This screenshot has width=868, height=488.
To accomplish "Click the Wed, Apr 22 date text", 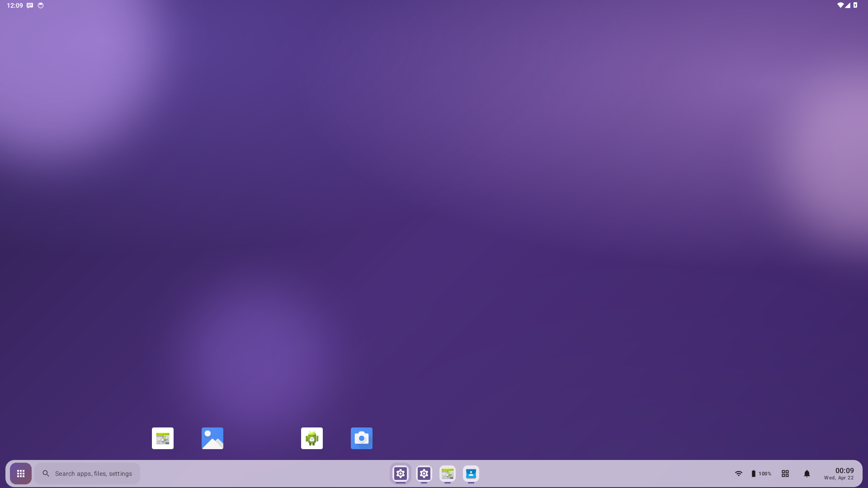I will point(839,478).
